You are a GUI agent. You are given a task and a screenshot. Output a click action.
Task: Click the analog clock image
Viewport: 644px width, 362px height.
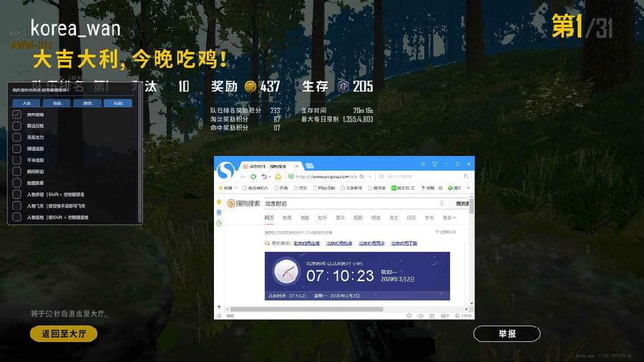tap(286, 272)
